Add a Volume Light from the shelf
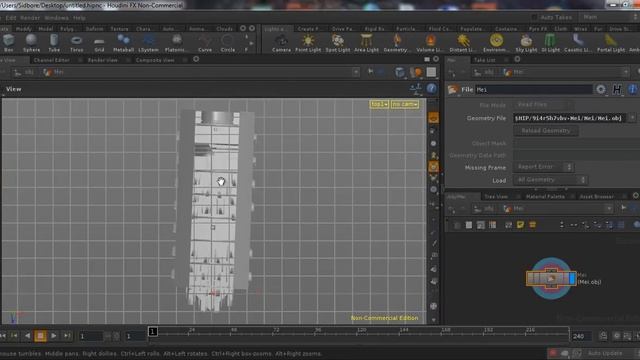The width and height of the screenshot is (640, 360). click(430, 43)
